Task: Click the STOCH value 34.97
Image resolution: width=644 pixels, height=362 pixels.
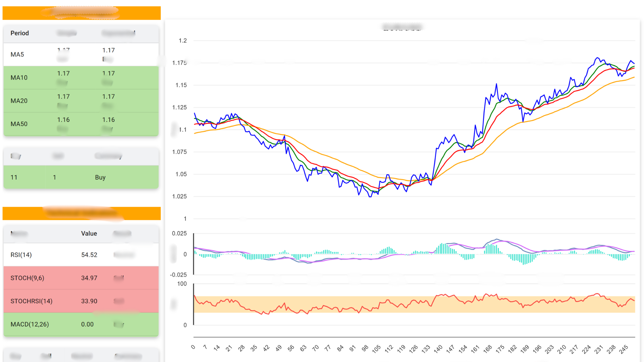Action: tap(89, 278)
